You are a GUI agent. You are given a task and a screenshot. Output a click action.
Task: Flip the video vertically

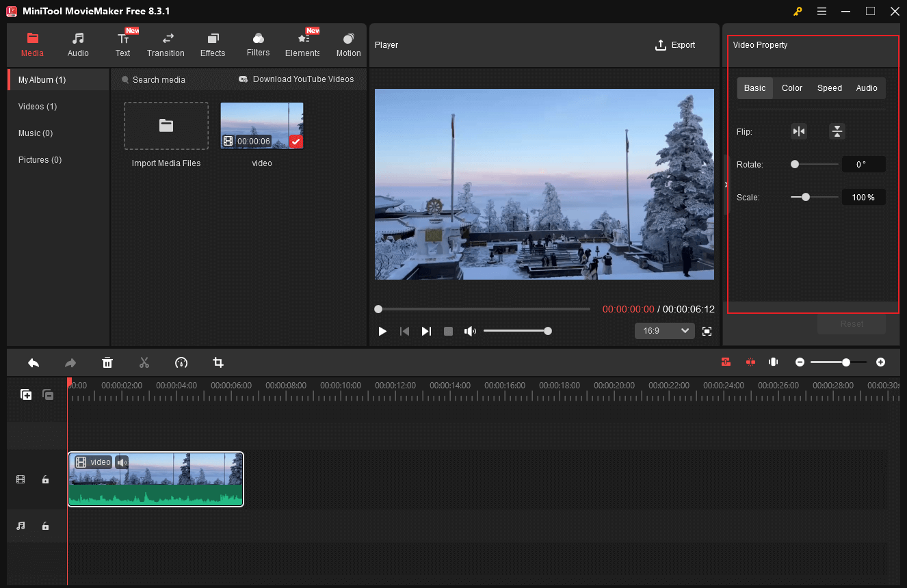pyautogui.click(x=837, y=131)
